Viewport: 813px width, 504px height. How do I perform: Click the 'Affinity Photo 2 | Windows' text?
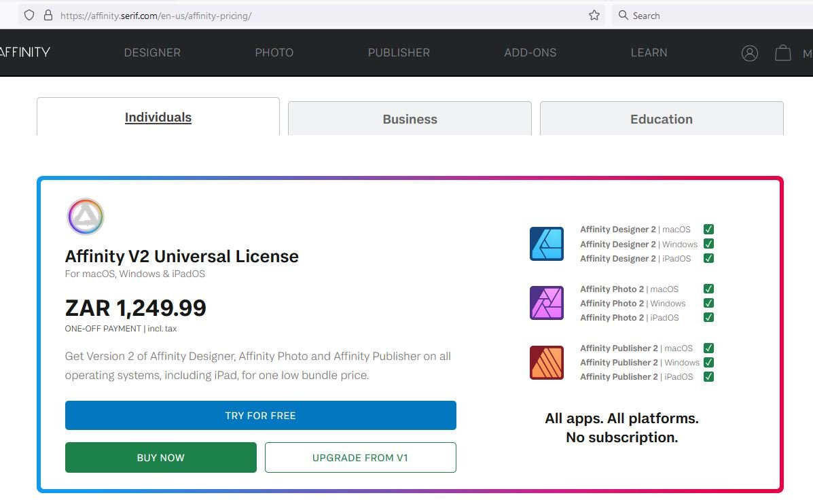632,303
